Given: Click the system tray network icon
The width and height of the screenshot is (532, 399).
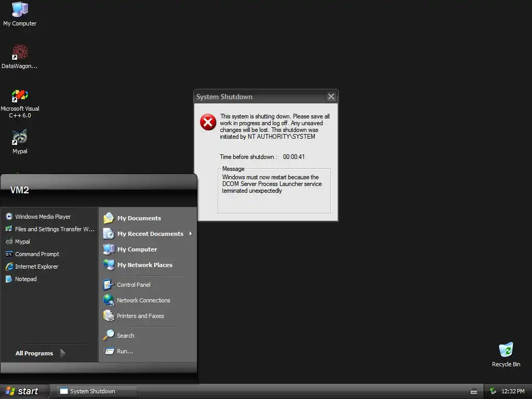Looking at the screenshot, I should tap(493, 391).
